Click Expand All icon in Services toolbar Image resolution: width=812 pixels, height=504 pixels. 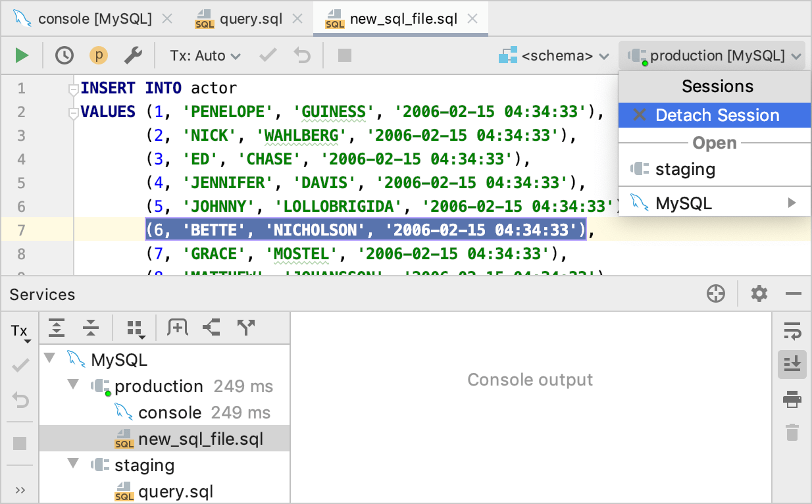(57, 328)
